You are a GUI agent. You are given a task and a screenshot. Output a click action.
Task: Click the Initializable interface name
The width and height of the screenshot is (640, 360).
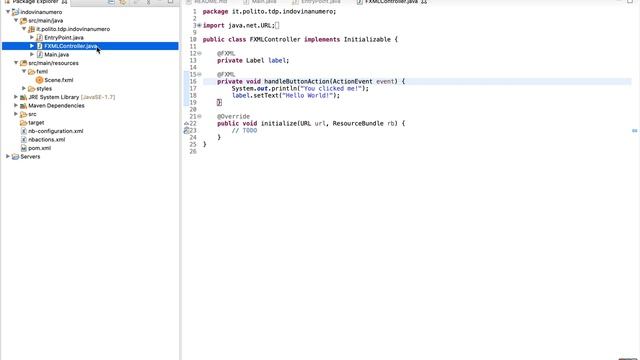point(367,40)
